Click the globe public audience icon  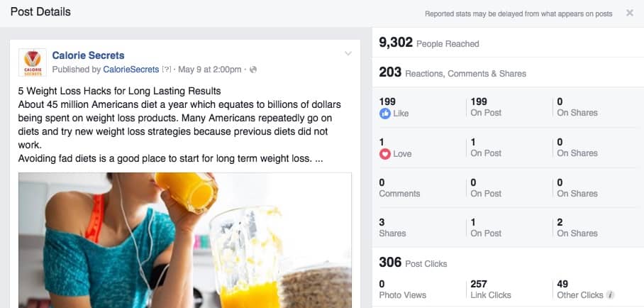point(253,70)
